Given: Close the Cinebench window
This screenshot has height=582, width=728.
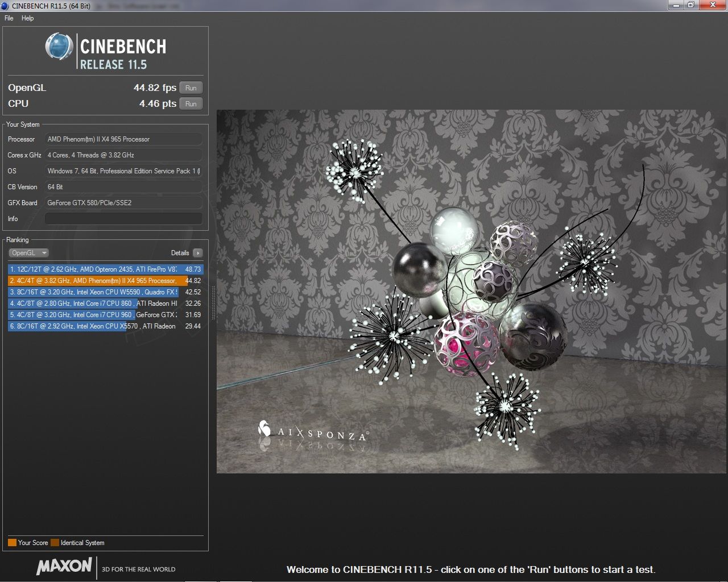Looking at the screenshot, I should tap(712, 5).
